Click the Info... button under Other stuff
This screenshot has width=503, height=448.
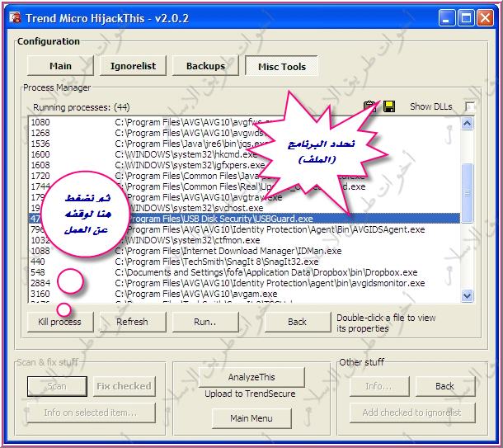(379, 386)
